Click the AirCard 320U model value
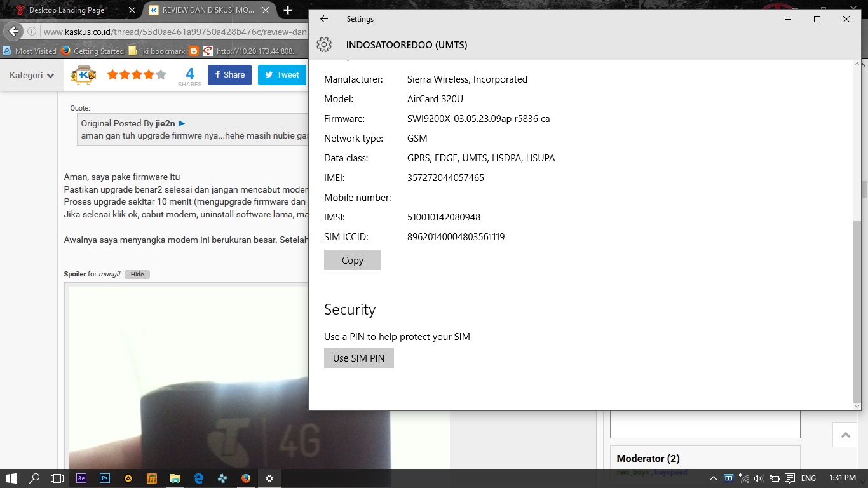Image resolution: width=868 pixels, height=488 pixels. [x=435, y=99]
